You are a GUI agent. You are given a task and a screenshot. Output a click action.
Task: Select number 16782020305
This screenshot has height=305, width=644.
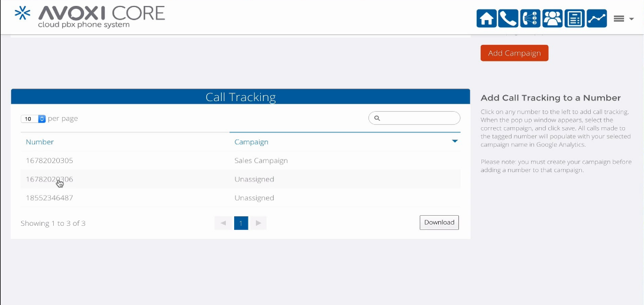click(x=49, y=161)
